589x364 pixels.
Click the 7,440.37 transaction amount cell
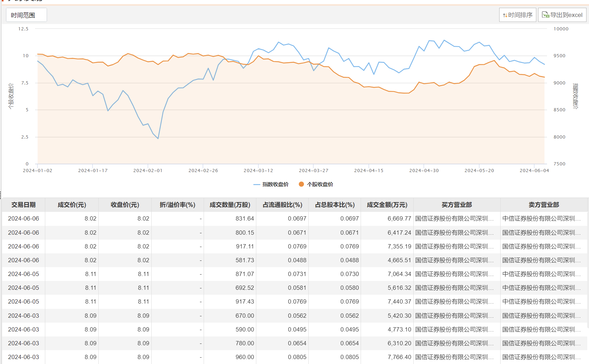pyautogui.click(x=399, y=302)
